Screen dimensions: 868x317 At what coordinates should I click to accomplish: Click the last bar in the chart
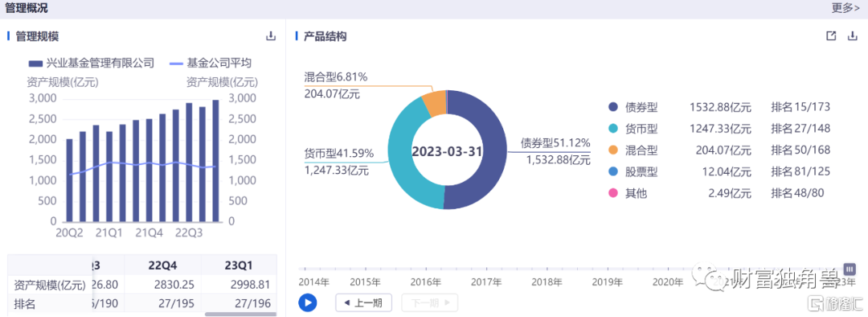point(215,161)
